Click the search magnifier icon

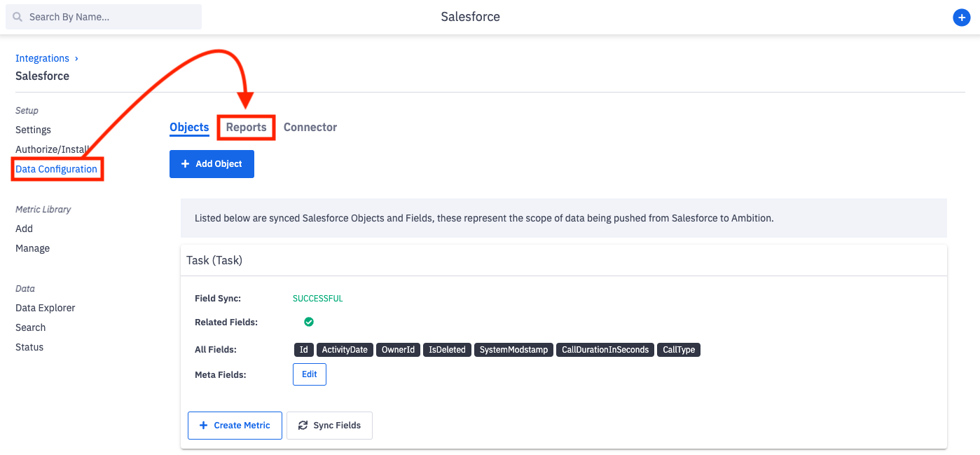coord(18,17)
